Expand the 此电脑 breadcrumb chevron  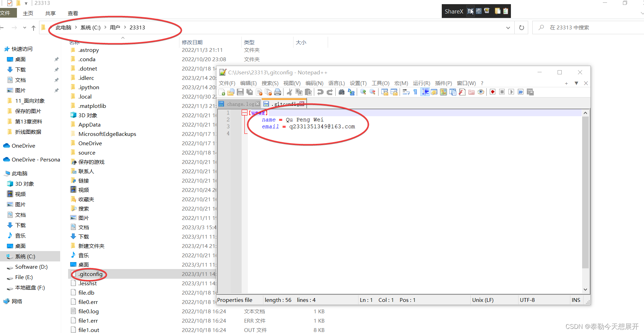coord(76,27)
